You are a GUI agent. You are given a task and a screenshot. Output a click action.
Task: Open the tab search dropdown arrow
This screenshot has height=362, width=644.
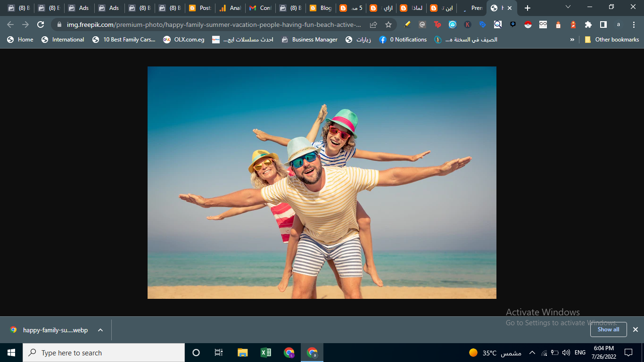click(x=568, y=8)
